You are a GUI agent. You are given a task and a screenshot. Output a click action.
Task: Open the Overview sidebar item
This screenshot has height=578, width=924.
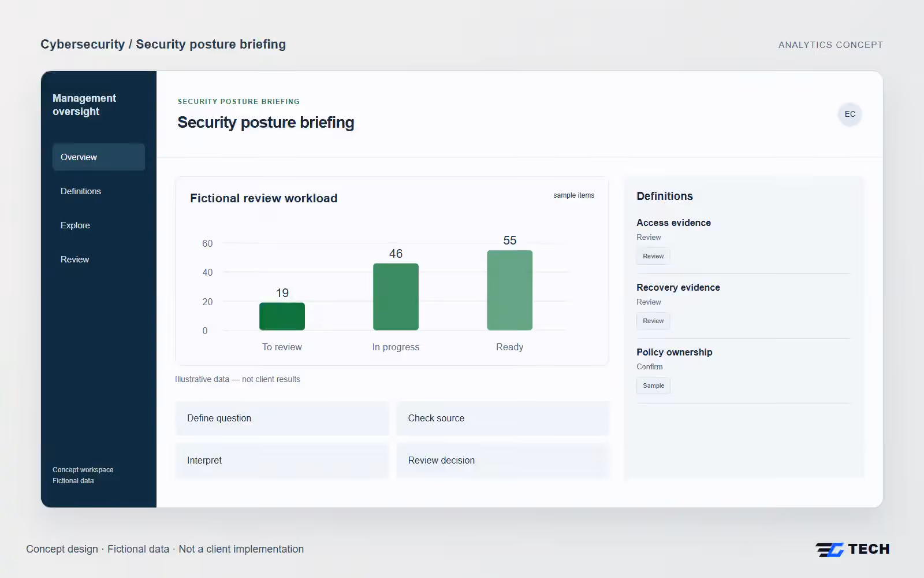click(99, 157)
